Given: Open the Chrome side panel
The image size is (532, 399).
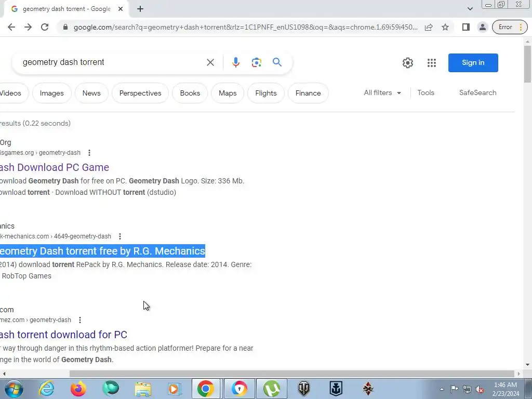Looking at the screenshot, I should 466,27.
